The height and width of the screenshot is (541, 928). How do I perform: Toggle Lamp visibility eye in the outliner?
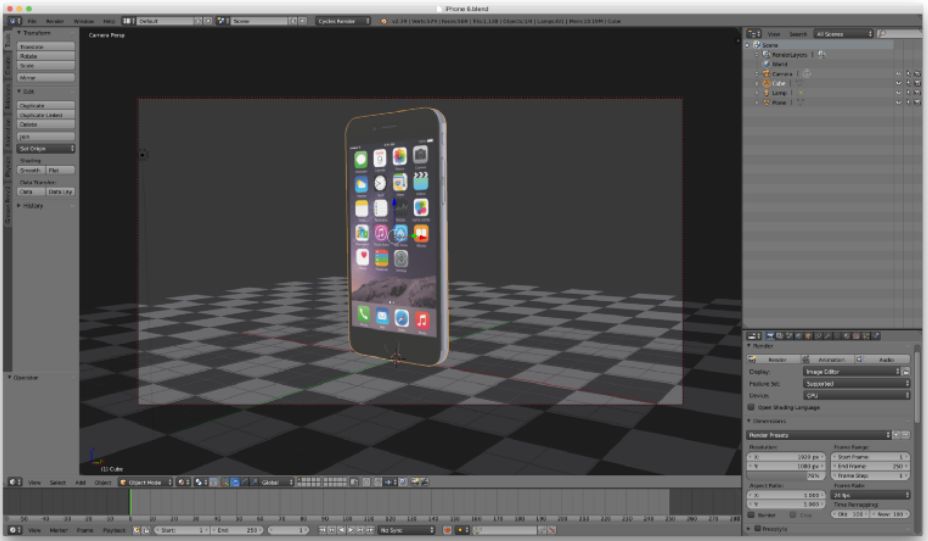[898, 93]
